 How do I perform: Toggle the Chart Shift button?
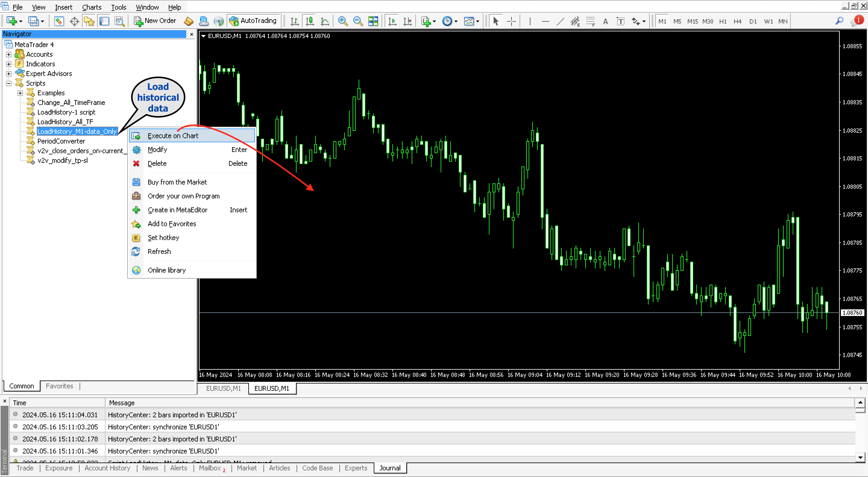click(x=407, y=21)
